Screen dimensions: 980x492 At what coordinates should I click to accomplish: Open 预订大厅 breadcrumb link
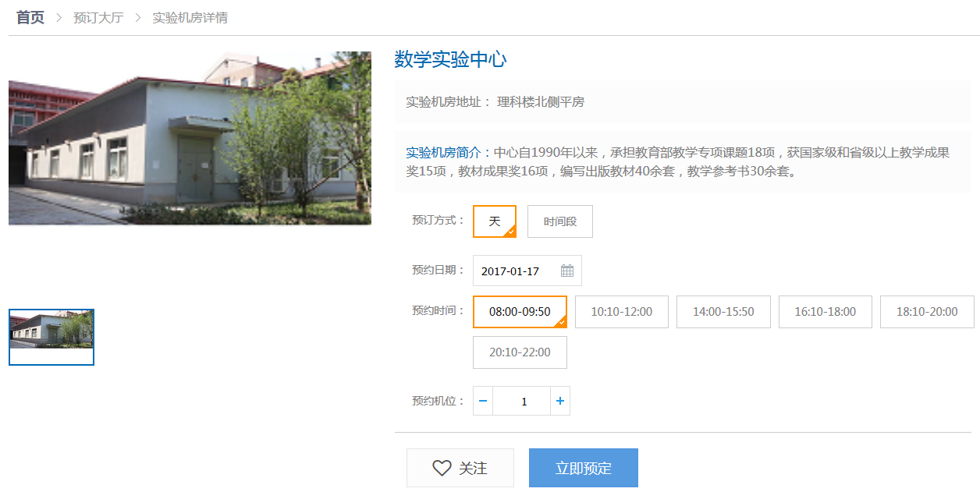[98, 17]
